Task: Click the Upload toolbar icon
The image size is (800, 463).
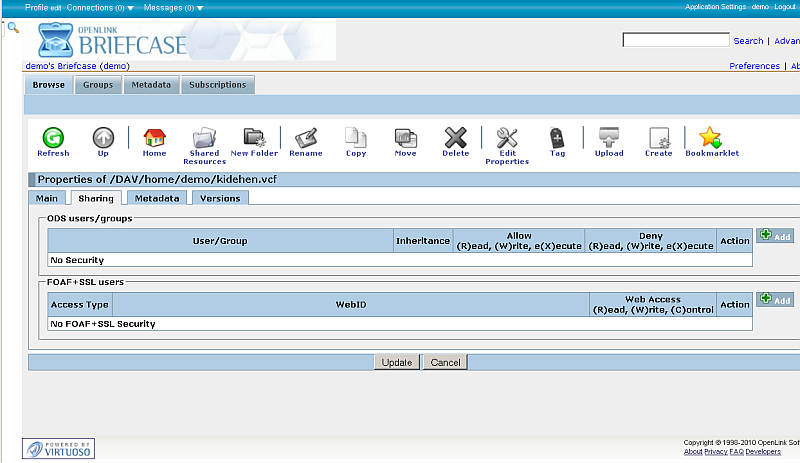Action: pyautogui.click(x=609, y=137)
